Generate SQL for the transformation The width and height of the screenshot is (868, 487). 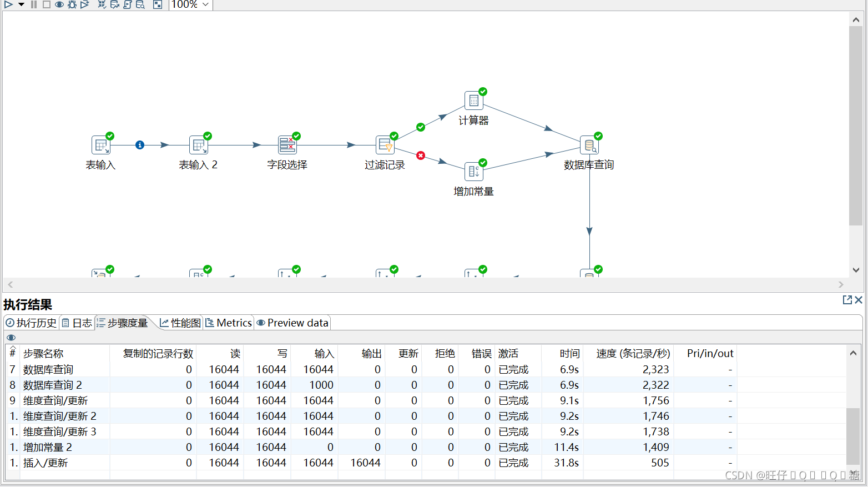point(128,4)
